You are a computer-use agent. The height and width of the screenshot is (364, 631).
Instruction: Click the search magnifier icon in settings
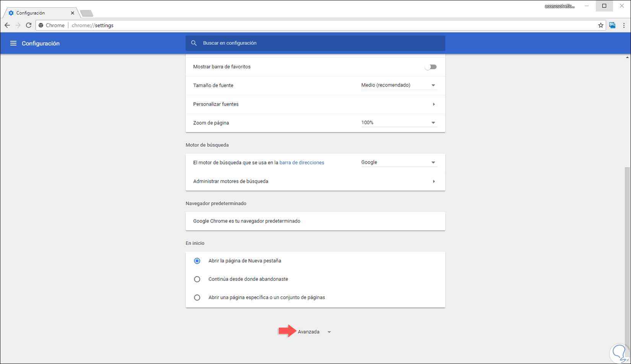(194, 43)
